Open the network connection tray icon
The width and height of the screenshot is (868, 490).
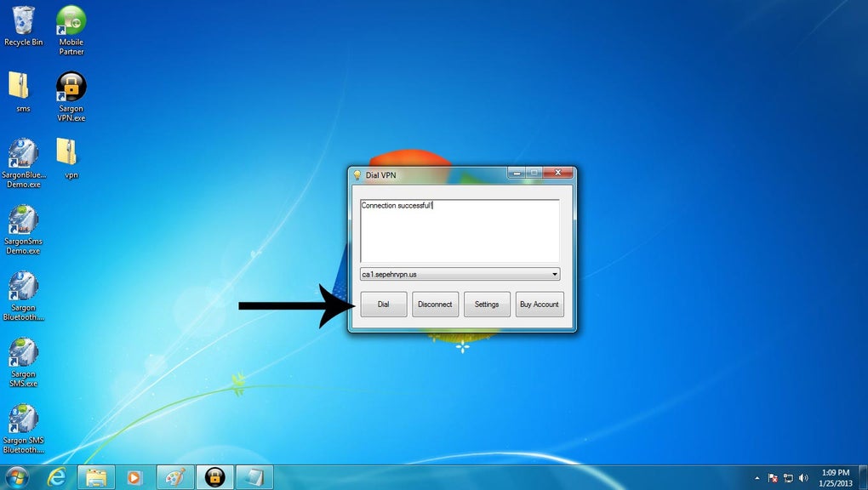click(x=788, y=478)
